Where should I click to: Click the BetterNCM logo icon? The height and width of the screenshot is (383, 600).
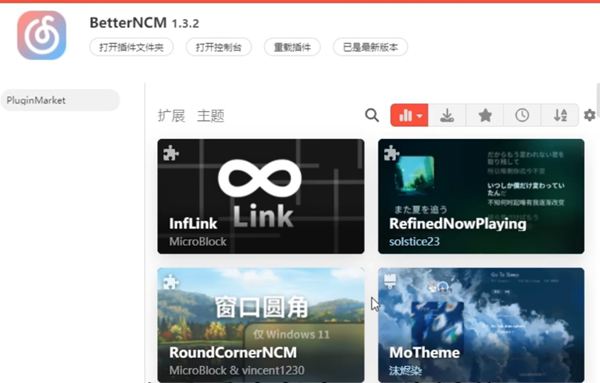tap(42, 35)
